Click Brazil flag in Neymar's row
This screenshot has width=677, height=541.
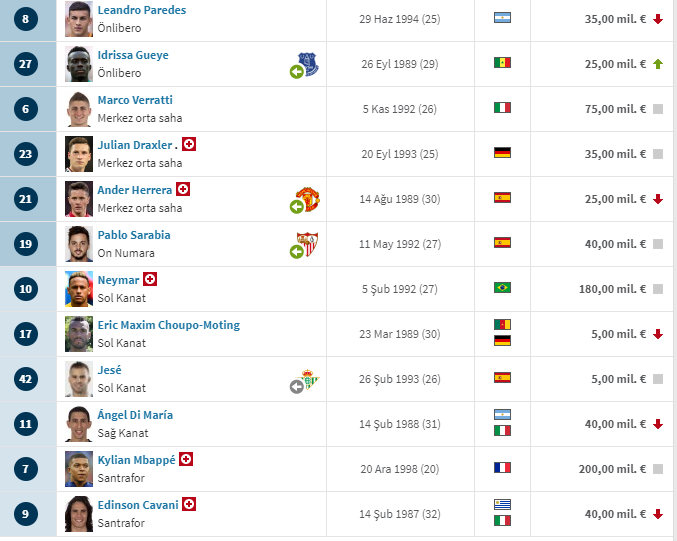(502, 287)
